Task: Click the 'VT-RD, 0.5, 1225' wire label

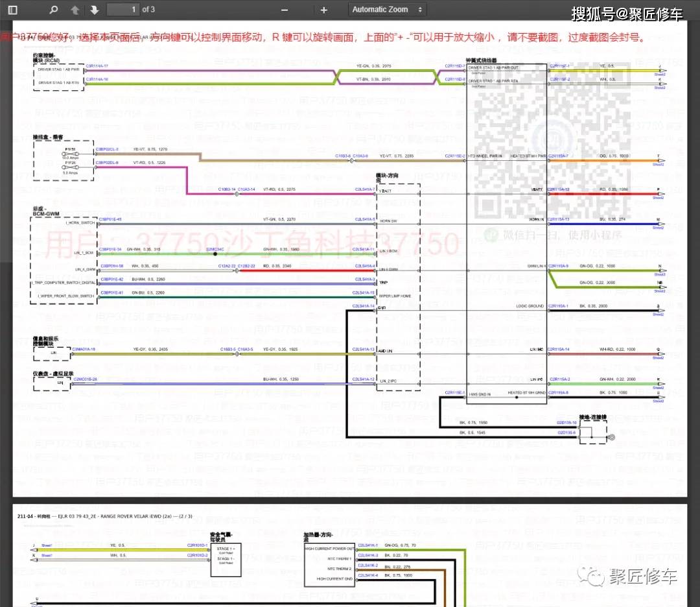Action: (150, 163)
